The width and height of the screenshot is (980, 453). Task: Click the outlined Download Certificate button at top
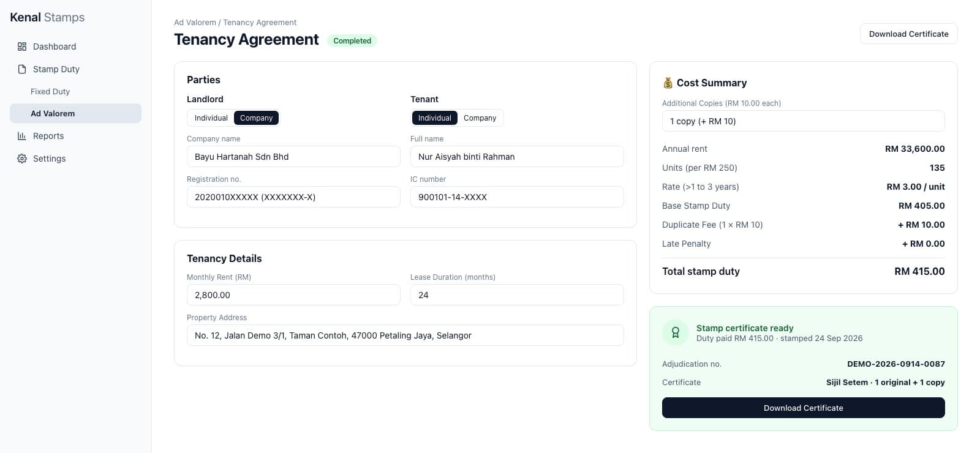click(x=908, y=34)
